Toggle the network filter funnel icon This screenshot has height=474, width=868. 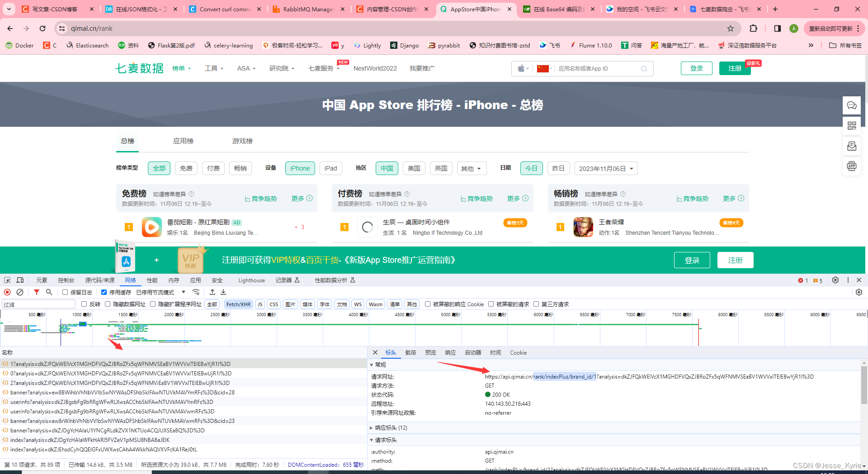[37, 292]
